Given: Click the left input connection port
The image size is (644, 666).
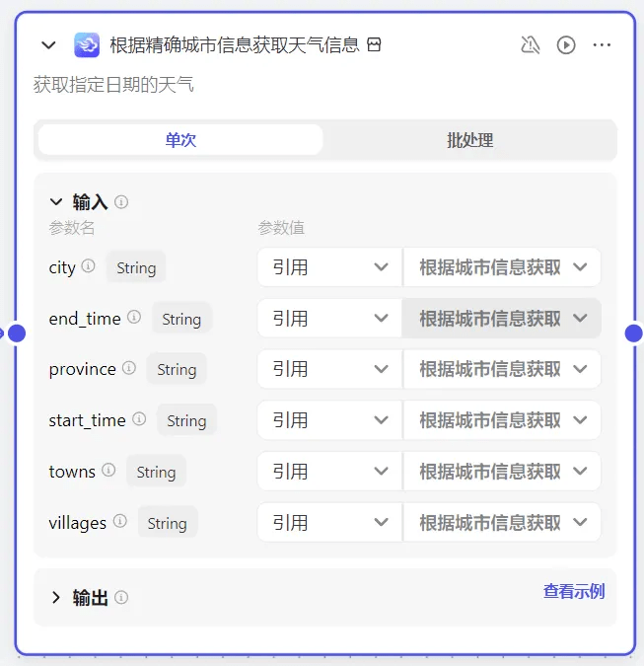Looking at the screenshot, I should point(17,333).
